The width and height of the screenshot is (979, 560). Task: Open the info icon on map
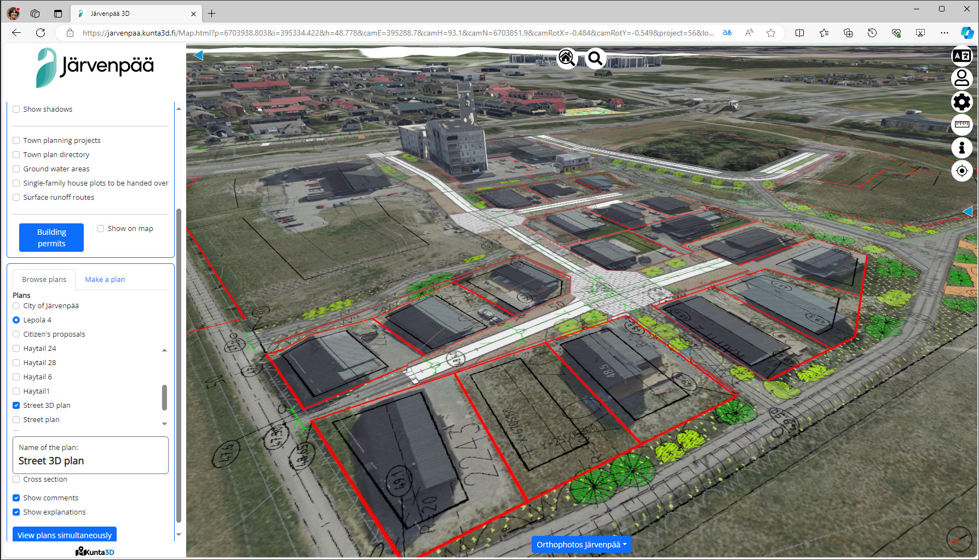(961, 148)
